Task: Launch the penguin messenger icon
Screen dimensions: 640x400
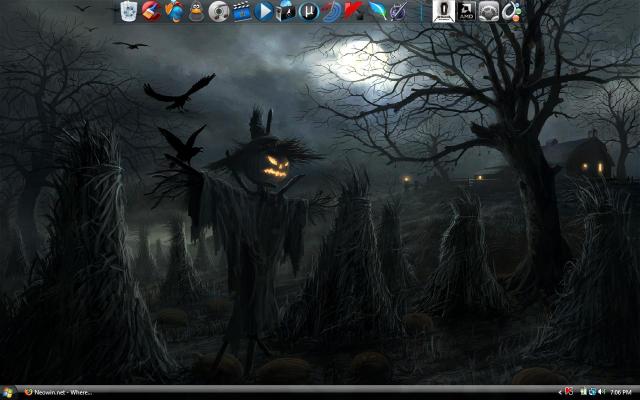Action: coord(196,11)
